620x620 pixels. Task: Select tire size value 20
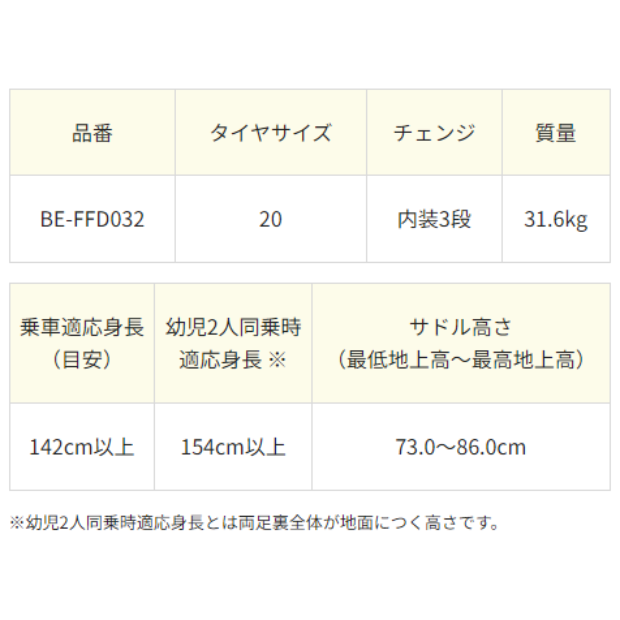tap(270, 219)
